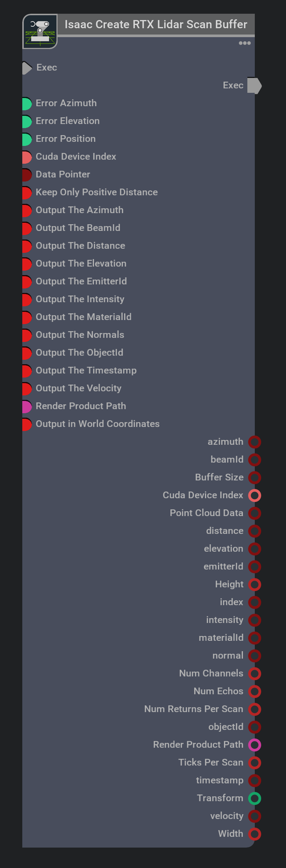
Task: Select the Error Azimuth green input port
Action: pos(27,104)
